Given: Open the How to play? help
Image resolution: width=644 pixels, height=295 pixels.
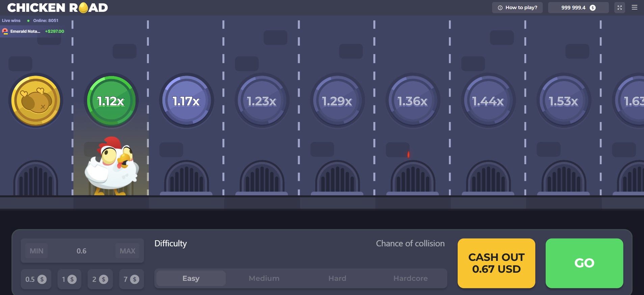Looking at the screenshot, I should point(517,7).
